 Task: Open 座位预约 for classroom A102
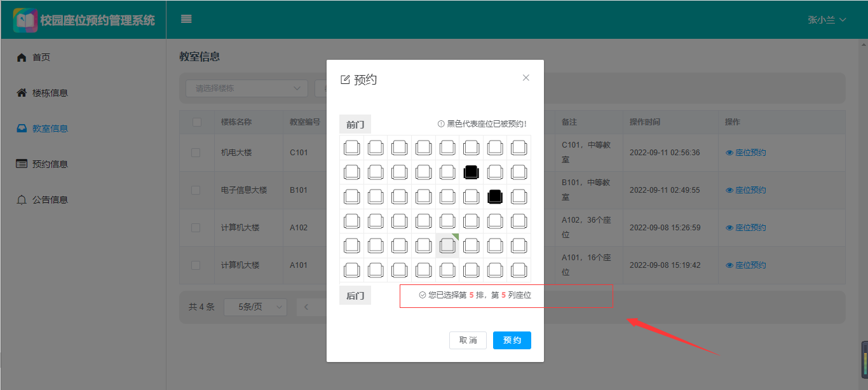point(746,228)
